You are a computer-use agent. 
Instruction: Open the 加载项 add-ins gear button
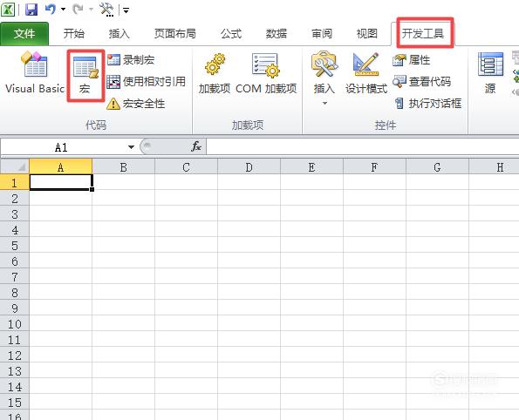[215, 74]
